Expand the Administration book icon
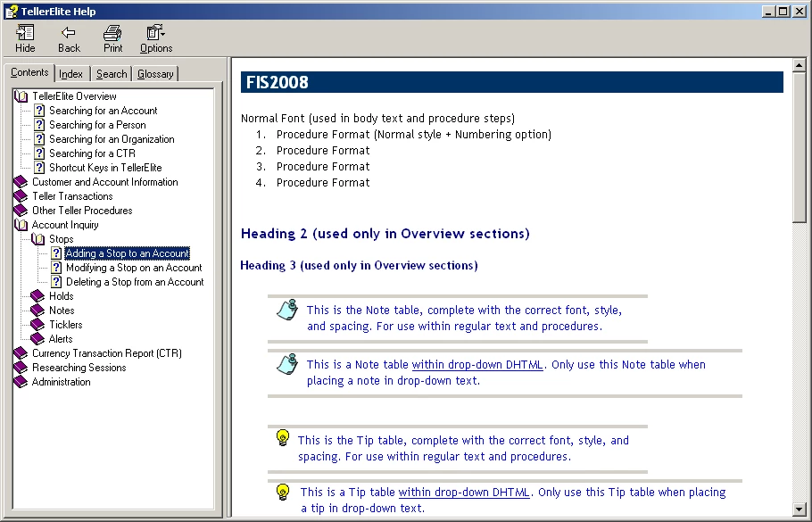812x522 pixels. (x=21, y=382)
